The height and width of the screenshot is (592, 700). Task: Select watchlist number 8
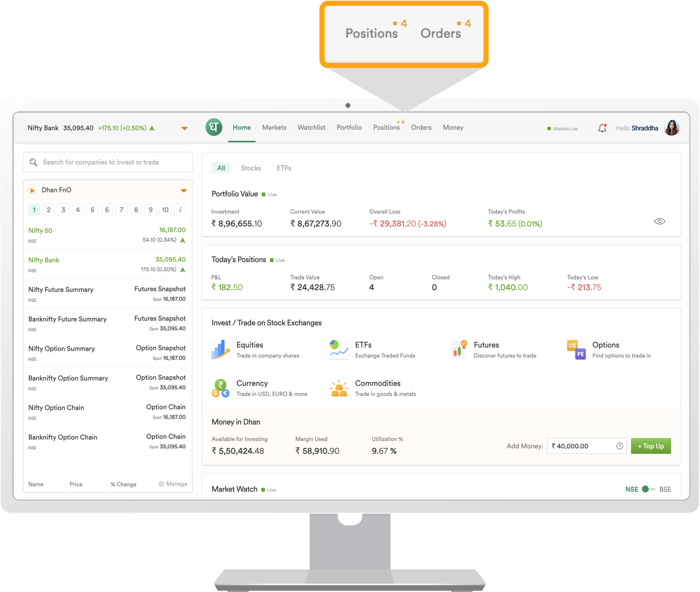[136, 210]
